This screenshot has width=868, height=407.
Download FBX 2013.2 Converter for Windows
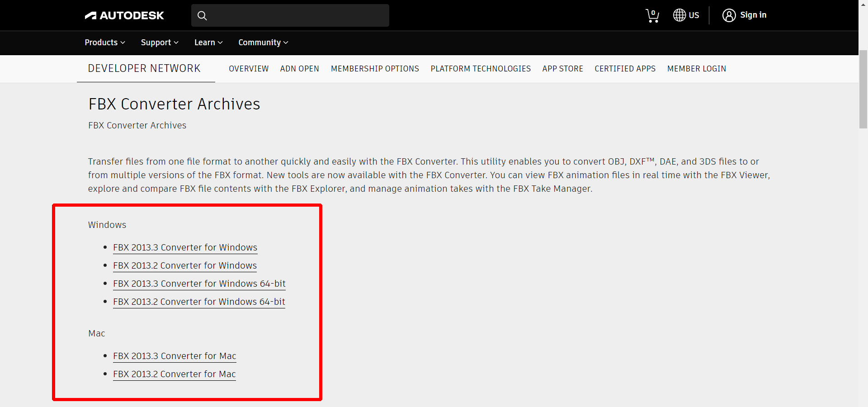185,265
